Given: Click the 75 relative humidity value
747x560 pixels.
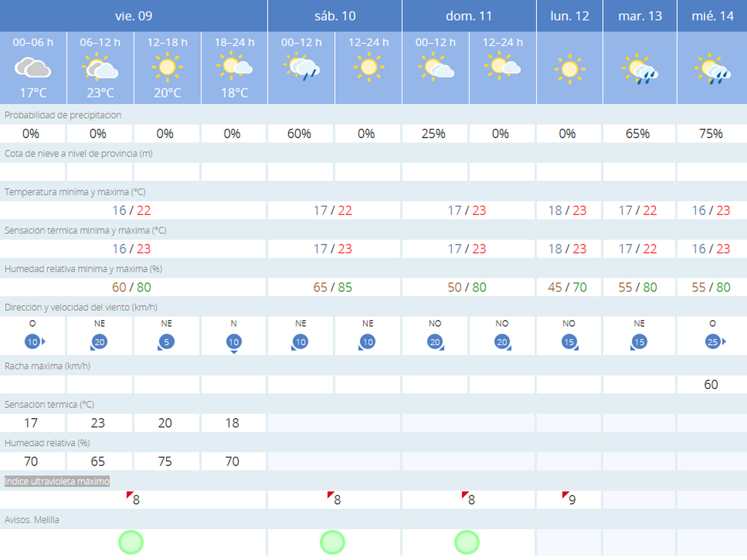Looking at the screenshot, I should pos(164,462).
